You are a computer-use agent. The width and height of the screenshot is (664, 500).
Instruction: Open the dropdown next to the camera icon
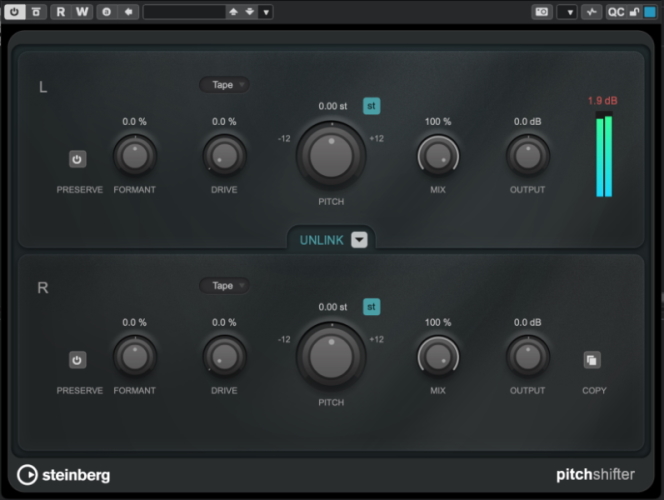[x=567, y=12]
